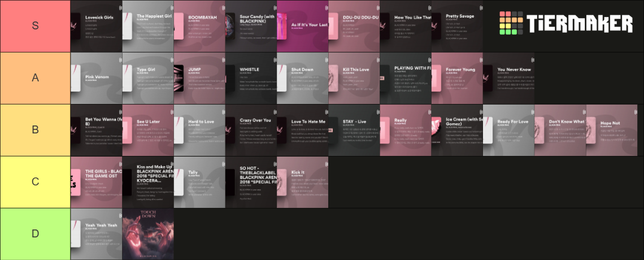Image resolution: width=644 pixels, height=260 pixels.
Task: Click THE GIRLS game OST card
Action: click(97, 182)
